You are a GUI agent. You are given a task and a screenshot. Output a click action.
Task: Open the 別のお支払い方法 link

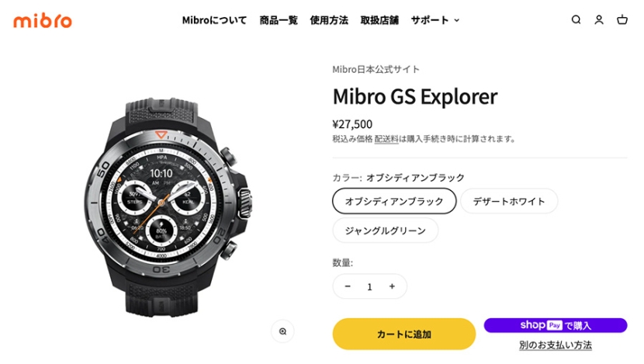point(556,345)
